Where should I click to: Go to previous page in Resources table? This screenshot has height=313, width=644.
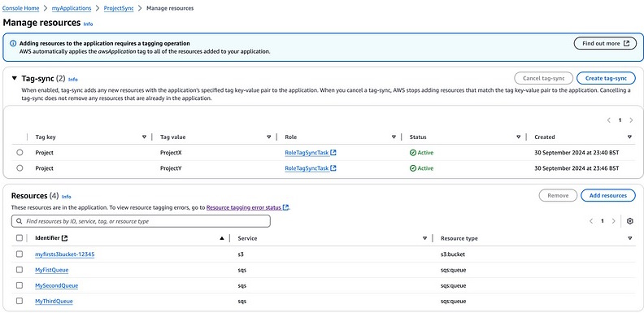point(591,221)
